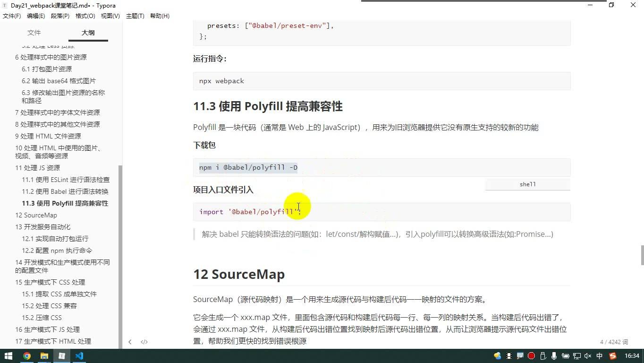Click import '@babel/polyfill' code line
Viewport: 644px width, 363px height.
click(x=250, y=212)
